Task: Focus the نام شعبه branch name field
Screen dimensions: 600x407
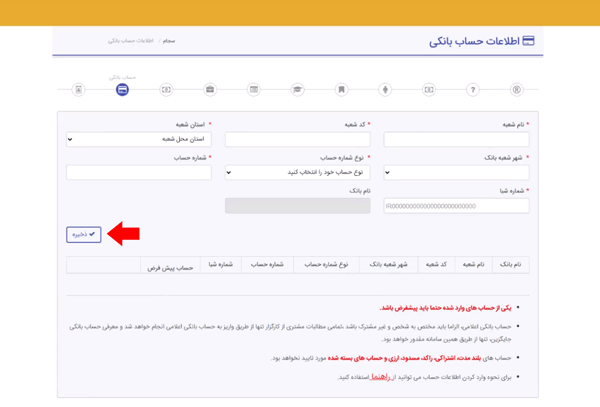Action: (457, 139)
